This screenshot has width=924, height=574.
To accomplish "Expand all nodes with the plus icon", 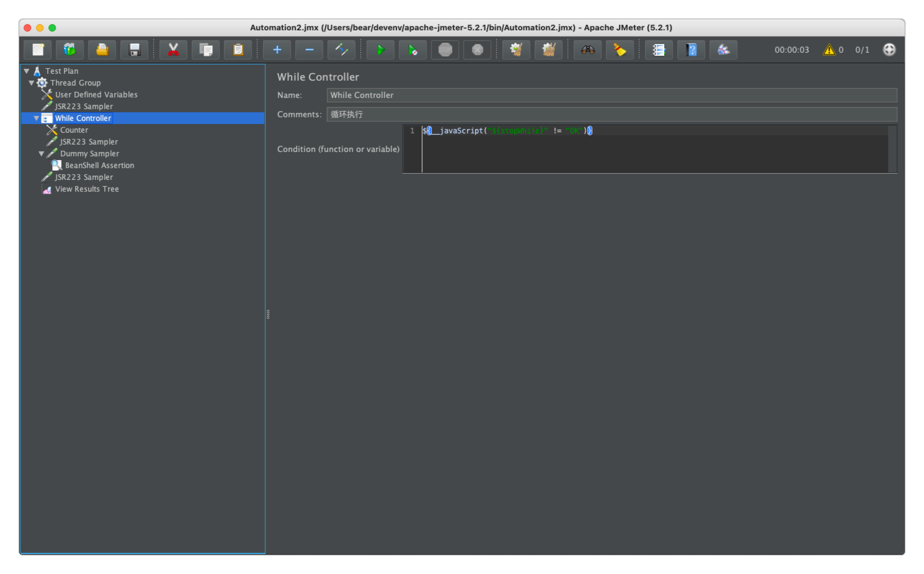I will (x=277, y=50).
